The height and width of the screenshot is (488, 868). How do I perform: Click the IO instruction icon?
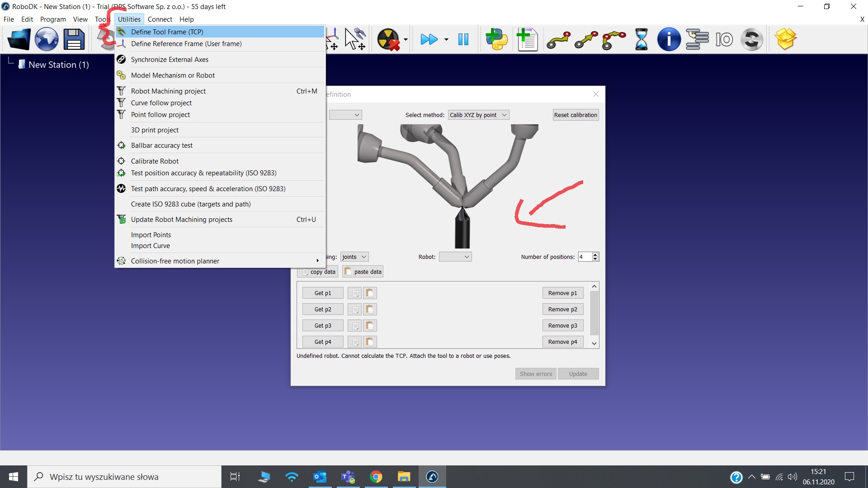[724, 39]
